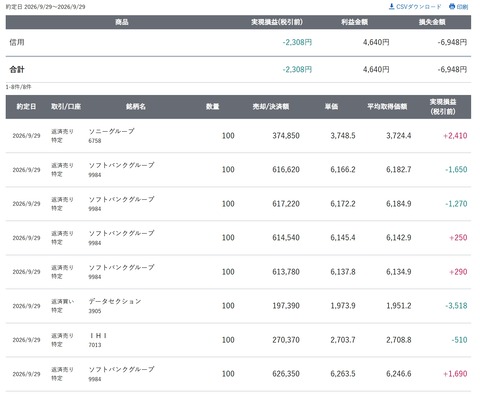Click the -1,650 loss value
This screenshot has height=397, width=480.
tap(456, 169)
